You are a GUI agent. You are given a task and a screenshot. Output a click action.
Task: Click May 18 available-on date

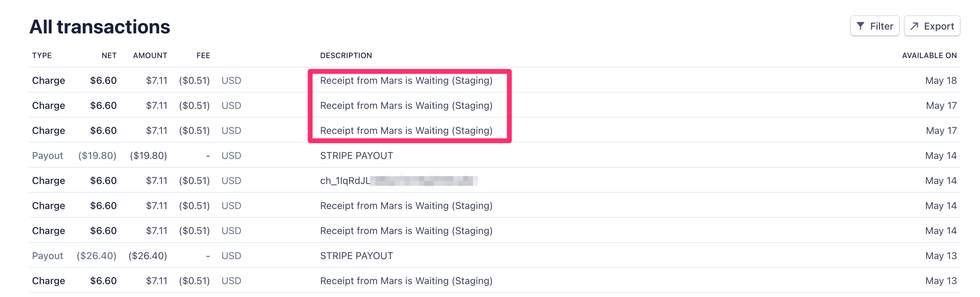941,80
